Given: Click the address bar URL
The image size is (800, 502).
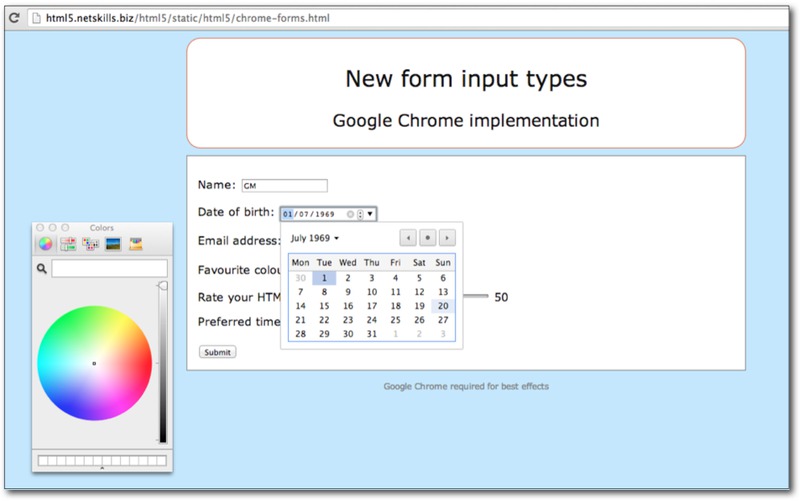Looking at the screenshot, I should [x=188, y=18].
